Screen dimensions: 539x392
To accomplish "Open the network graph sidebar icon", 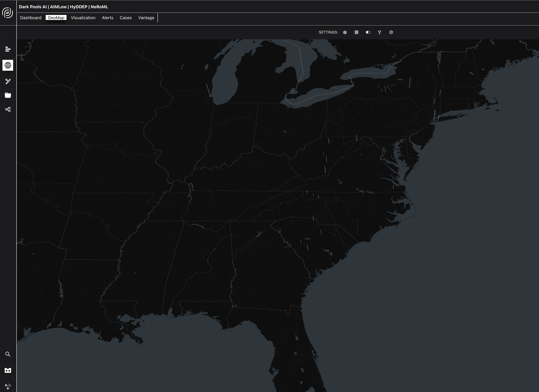I will [x=8, y=81].
